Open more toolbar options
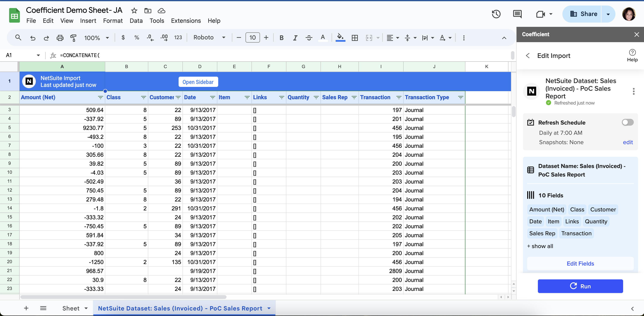Image resolution: width=644 pixels, height=316 pixels. [464, 38]
